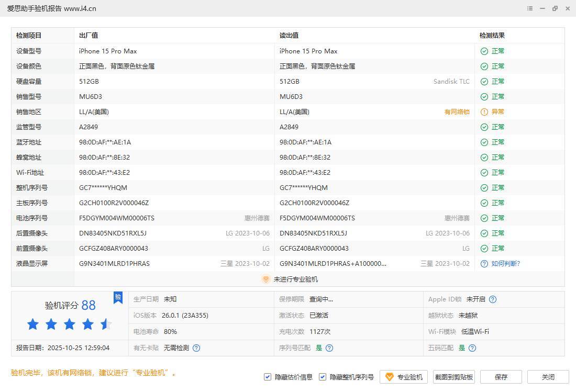Click the help icon beside Apple ID锁

[493, 299]
